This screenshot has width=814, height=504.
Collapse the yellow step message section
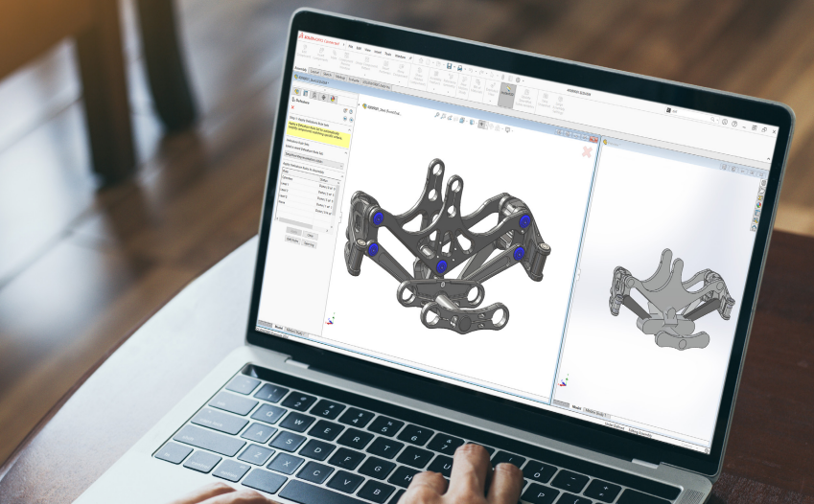(x=349, y=129)
